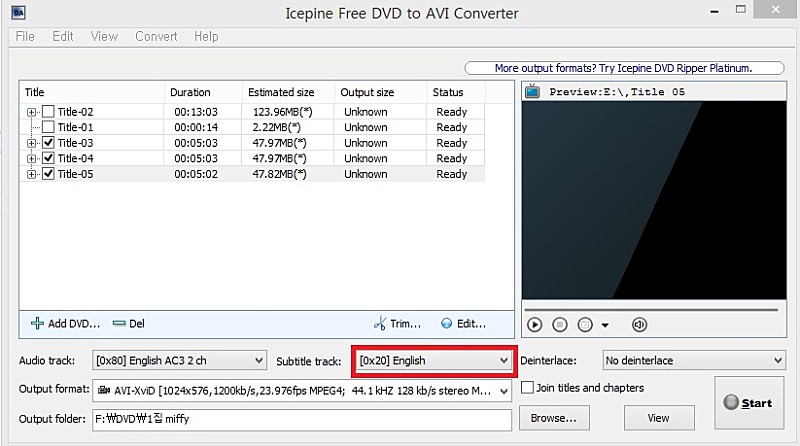The height and width of the screenshot is (446, 800).
Task: Uncheck the Title-03 checkbox
Action: 48,142
